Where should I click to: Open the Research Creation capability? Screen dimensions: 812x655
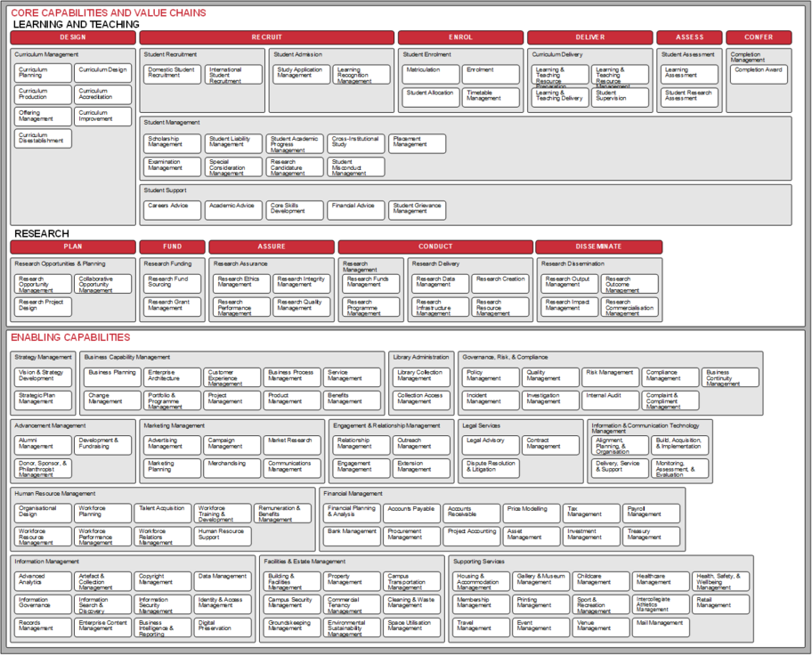pyautogui.click(x=500, y=283)
